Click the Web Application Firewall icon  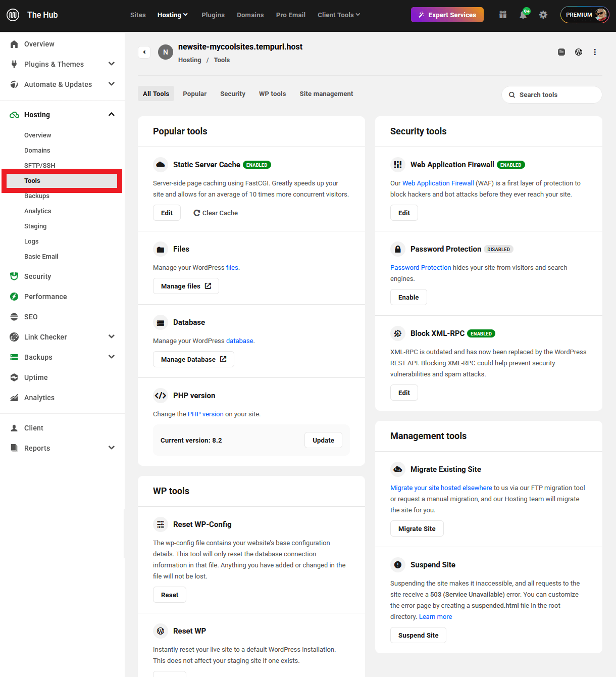(x=398, y=165)
